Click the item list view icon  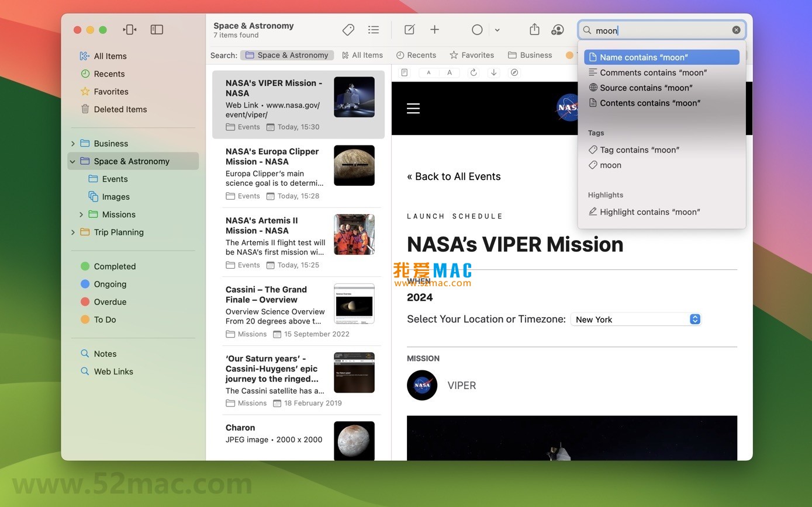tap(374, 29)
